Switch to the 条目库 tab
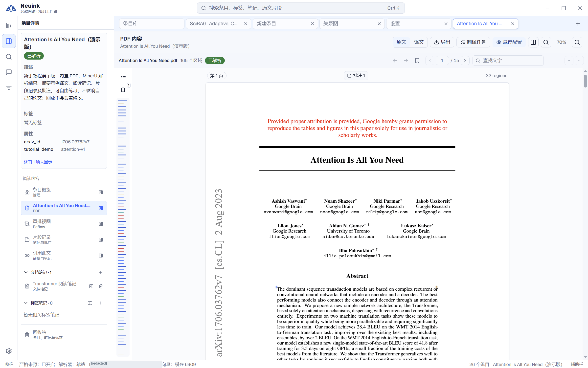Image resolution: width=588 pixels, height=368 pixels. click(152, 24)
